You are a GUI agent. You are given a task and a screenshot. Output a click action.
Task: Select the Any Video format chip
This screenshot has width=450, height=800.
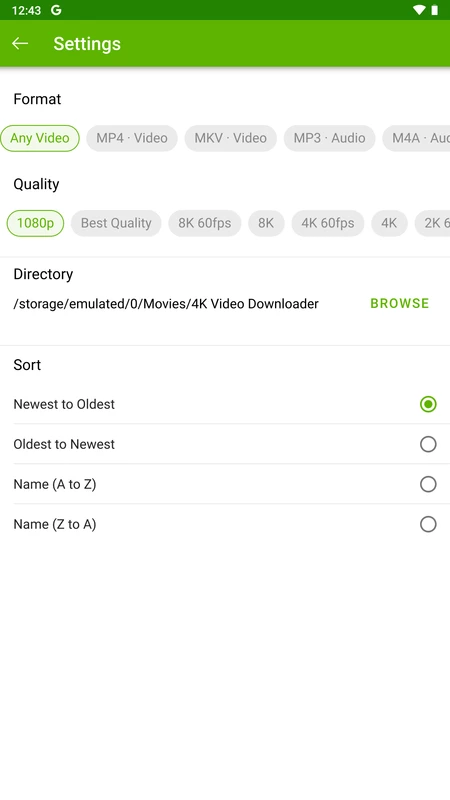pos(40,138)
